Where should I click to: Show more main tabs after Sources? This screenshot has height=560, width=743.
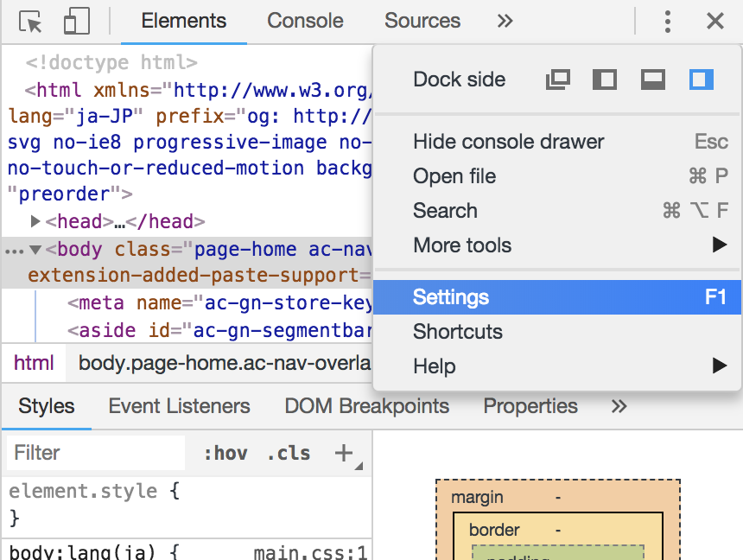(505, 21)
